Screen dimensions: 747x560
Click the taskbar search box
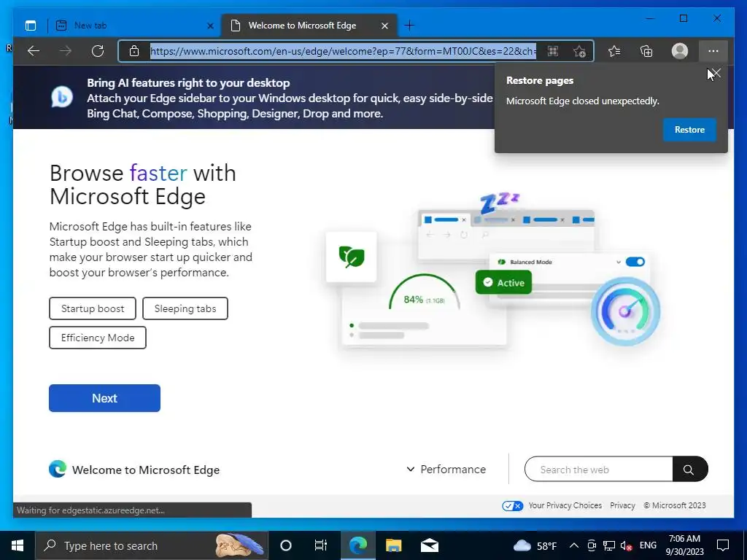tap(152, 545)
